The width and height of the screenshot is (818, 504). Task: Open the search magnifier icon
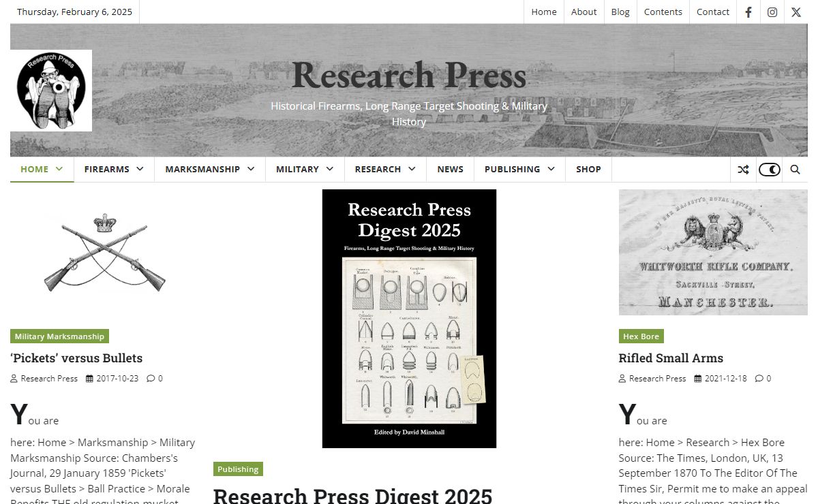coord(795,170)
